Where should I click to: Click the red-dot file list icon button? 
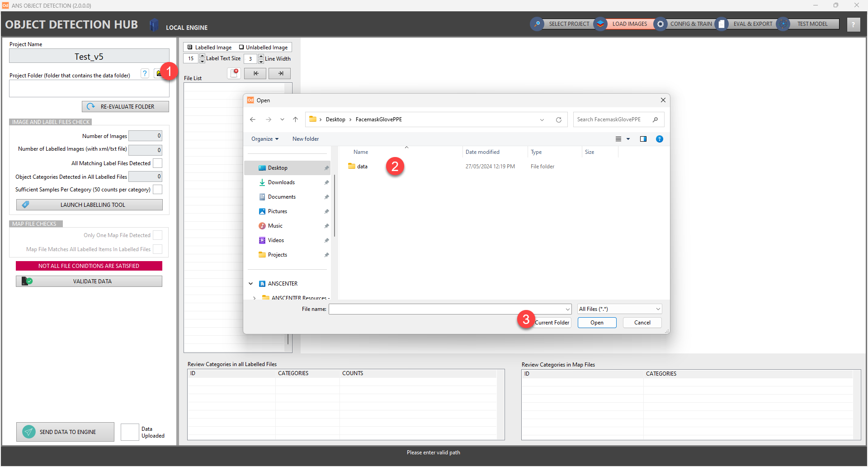(234, 73)
